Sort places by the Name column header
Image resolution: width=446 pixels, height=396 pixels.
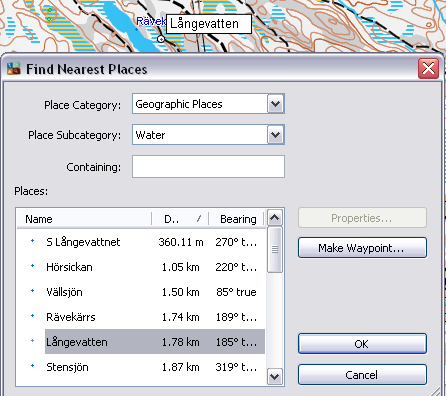tap(84, 219)
